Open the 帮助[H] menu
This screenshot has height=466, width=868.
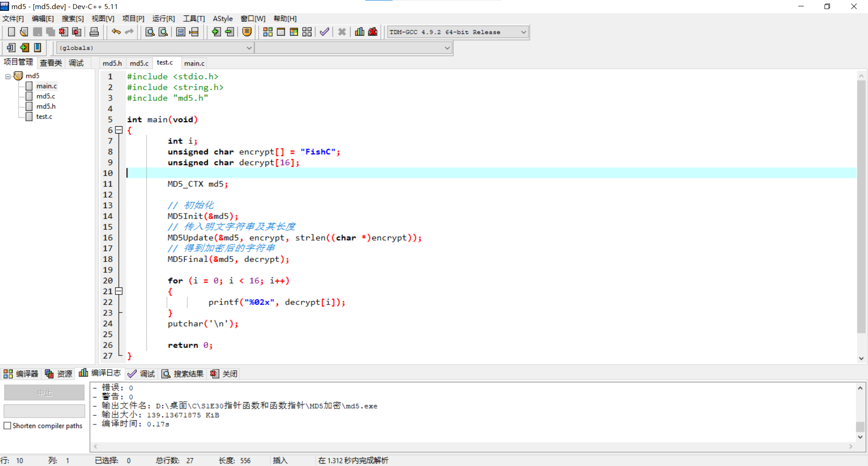coord(285,19)
